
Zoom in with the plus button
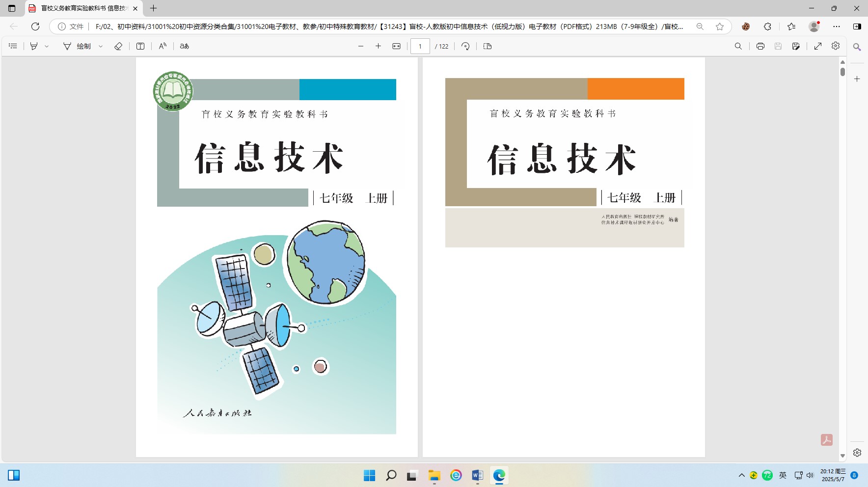pos(378,46)
